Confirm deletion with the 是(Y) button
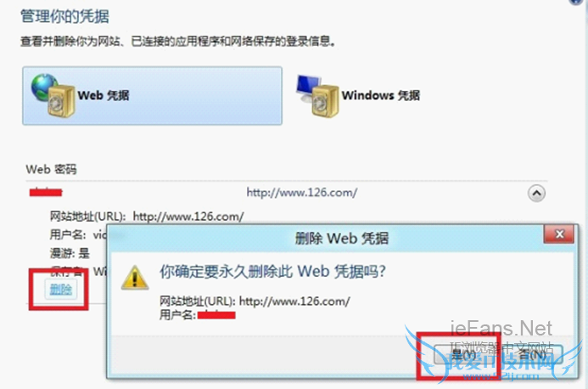 463,353
